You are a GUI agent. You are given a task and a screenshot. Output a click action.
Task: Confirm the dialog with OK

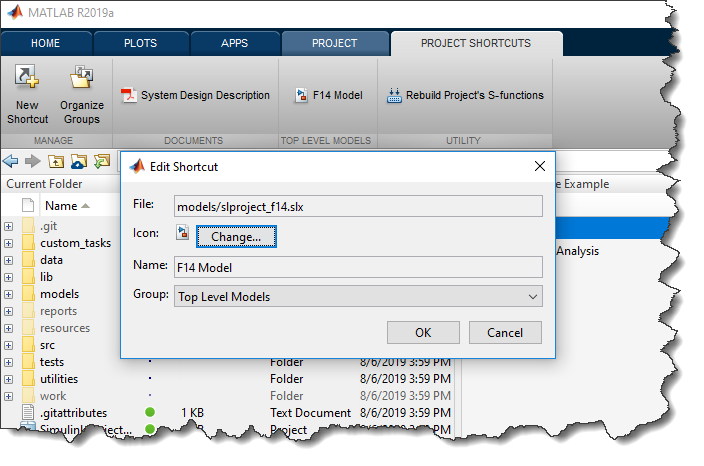[x=423, y=332]
